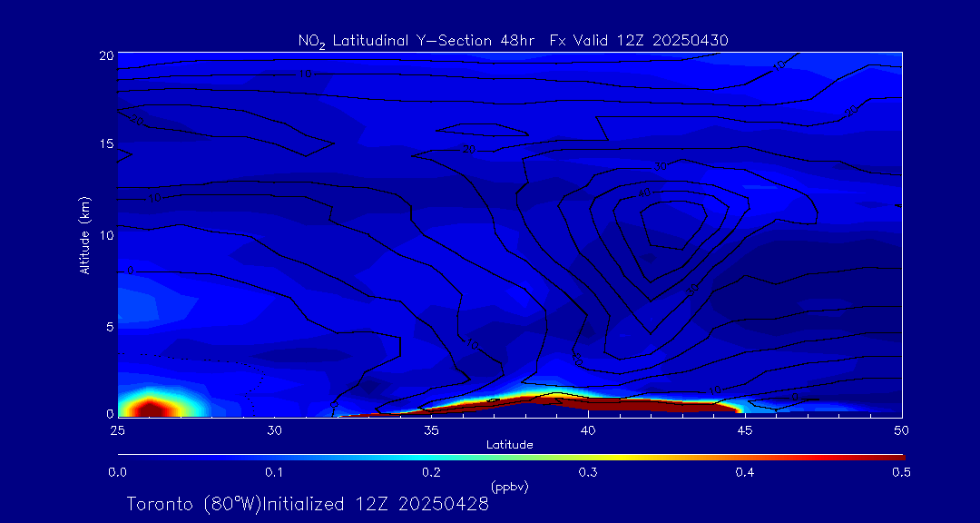Screen dimensions: 980x523
Task: Click the '70' contour label near 4 km altitude
Action: (473, 345)
